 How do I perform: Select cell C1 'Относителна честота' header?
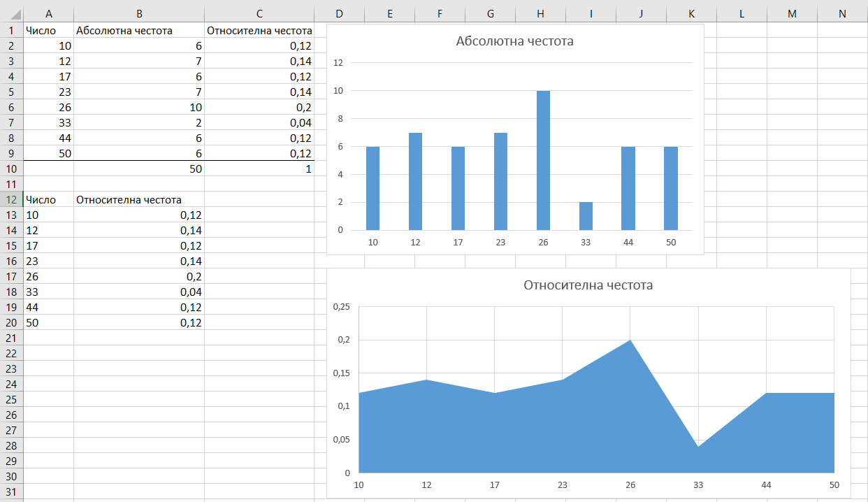click(x=259, y=30)
